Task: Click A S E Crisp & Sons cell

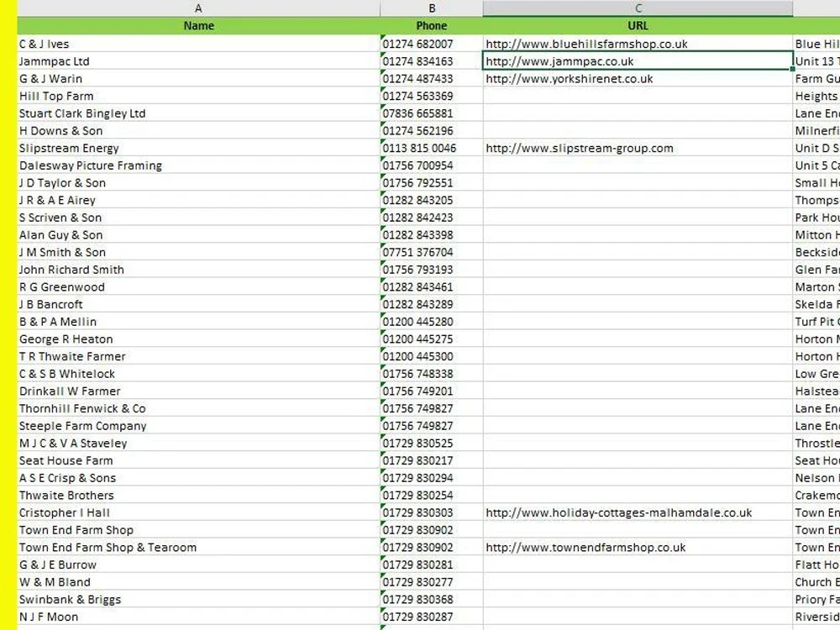Action: 198,478
